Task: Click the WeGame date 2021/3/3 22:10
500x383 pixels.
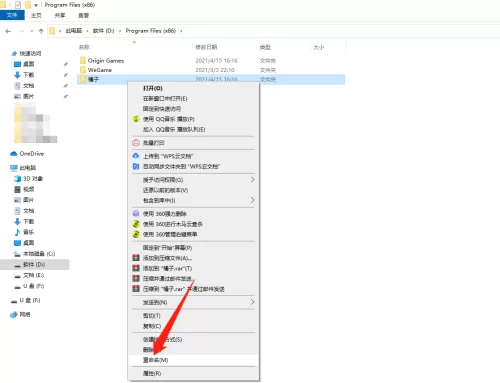Action: pyautogui.click(x=215, y=70)
